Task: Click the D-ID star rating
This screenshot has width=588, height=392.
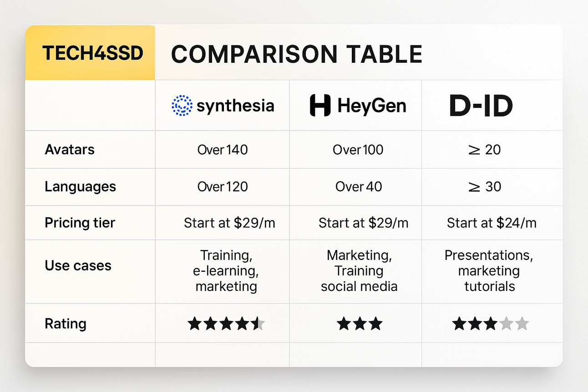Action: pyautogui.click(x=491, y=324)
